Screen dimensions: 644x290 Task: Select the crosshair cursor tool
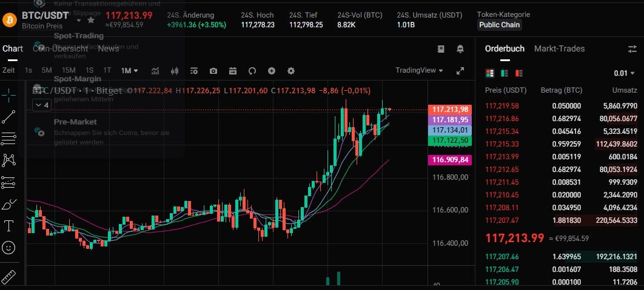pos(9,94)
